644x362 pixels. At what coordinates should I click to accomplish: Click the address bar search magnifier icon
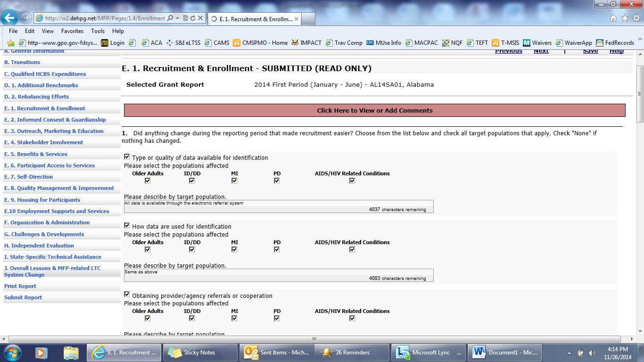pyautogui.click(x=170, y=18)
